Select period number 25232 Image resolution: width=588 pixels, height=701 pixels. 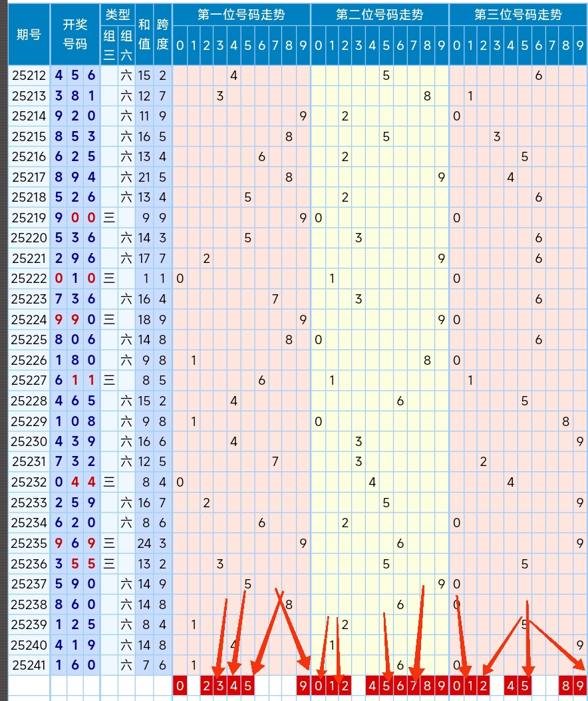tap(29, 482)
